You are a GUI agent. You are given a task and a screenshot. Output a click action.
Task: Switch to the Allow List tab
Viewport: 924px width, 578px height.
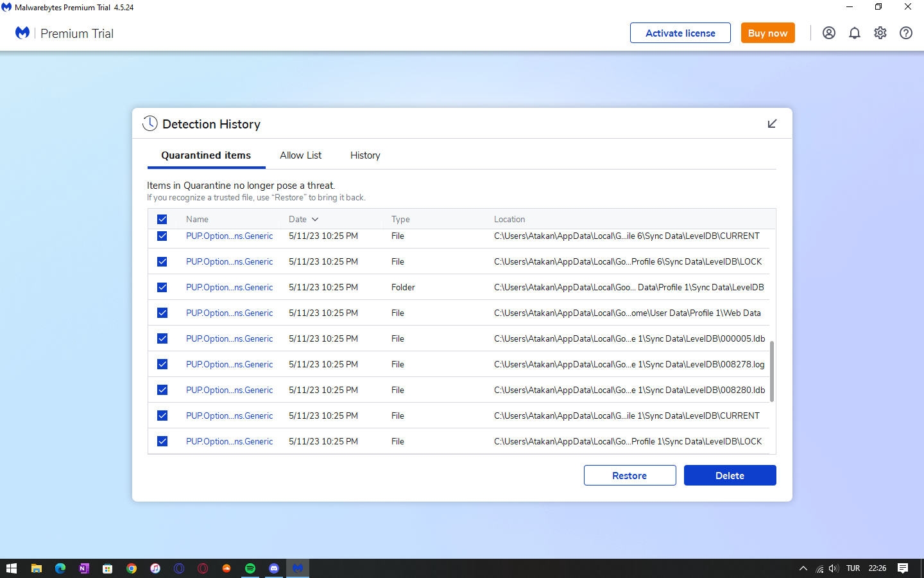coord(300,155)
